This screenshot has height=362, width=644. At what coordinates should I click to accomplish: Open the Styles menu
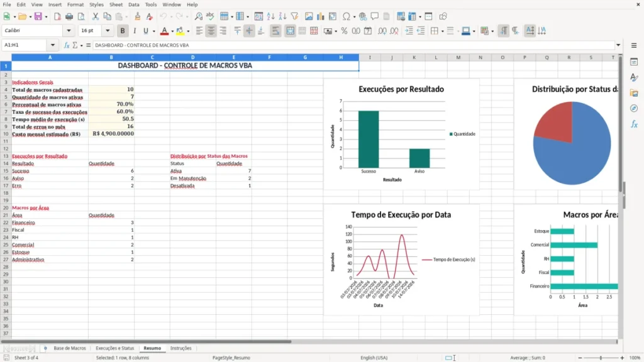pos(96,4)
